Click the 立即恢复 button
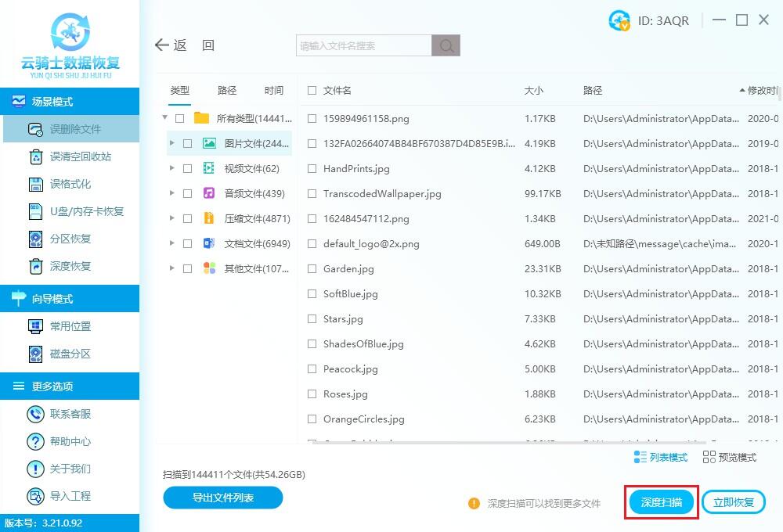This screenshot has height=532, width=783. coord(734,502)
